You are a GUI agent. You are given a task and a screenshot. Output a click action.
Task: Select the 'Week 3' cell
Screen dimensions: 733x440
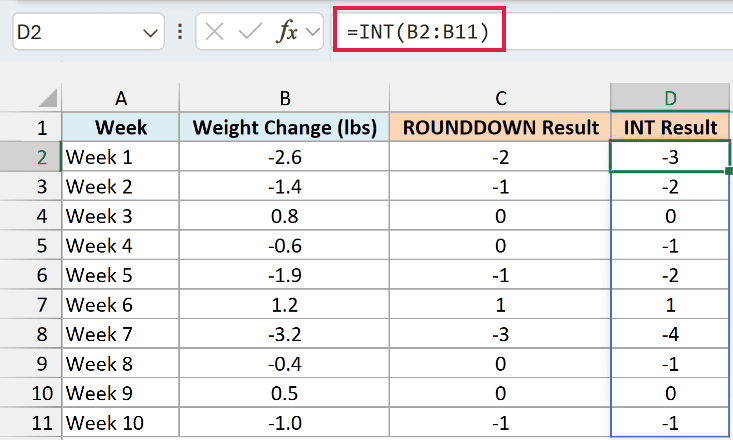tap(121, 216)
